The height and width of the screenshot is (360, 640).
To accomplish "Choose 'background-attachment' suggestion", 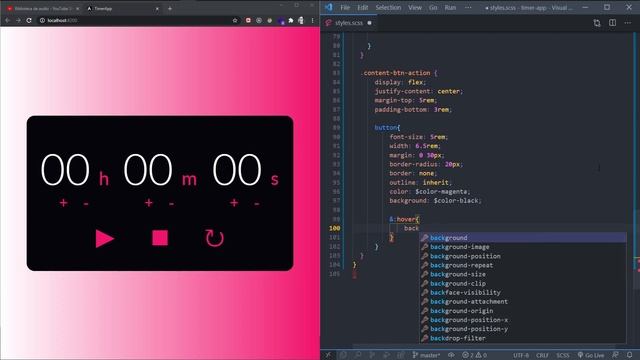I will [x=523, y=302].
